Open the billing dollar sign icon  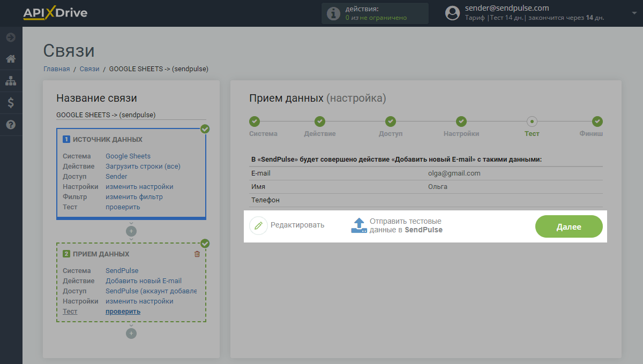coord(11,103)
